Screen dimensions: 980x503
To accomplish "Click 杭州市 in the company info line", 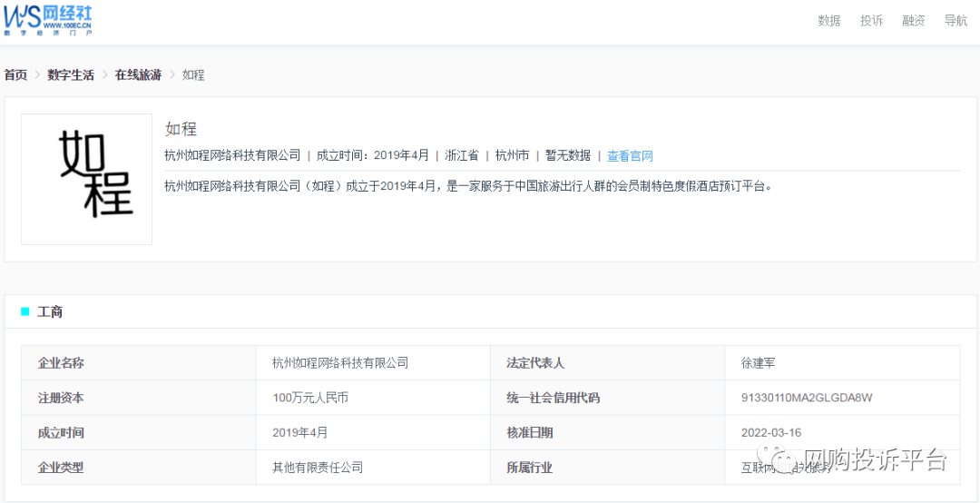I will [512, 156].
